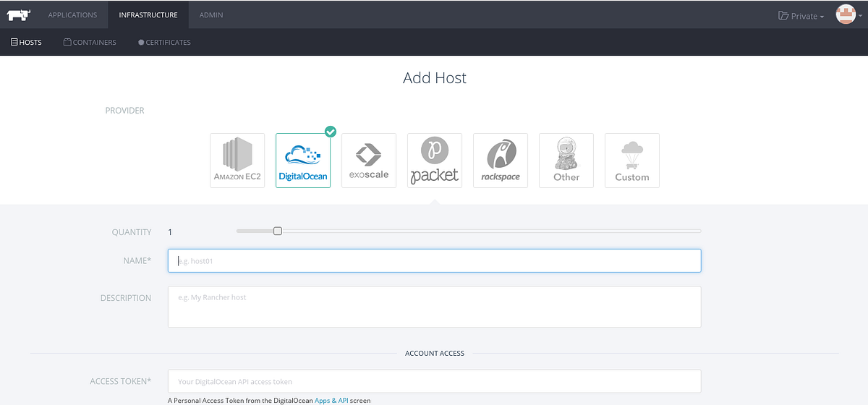Select the exoscale provider
868x405 pixels.
click(x=369, y=161)
